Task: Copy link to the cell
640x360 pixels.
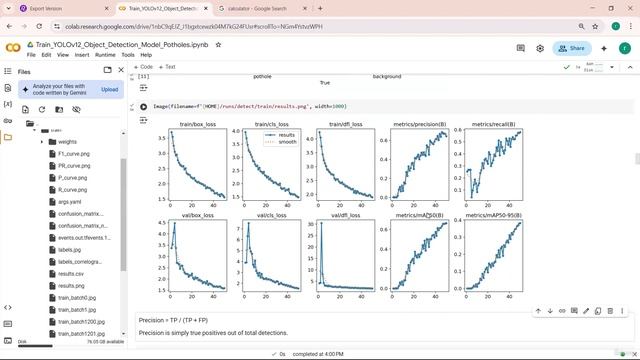Action: tap(562, 311)
